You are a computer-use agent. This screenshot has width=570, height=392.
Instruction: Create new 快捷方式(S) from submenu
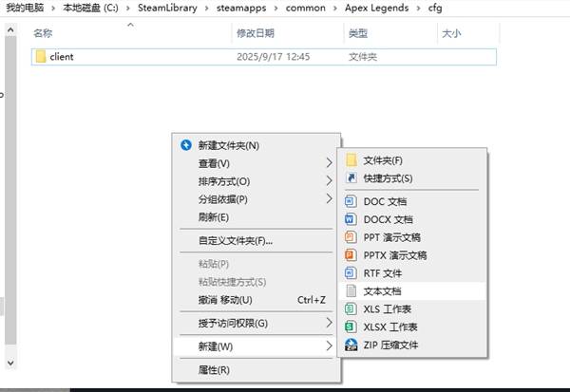coord(412,178)
